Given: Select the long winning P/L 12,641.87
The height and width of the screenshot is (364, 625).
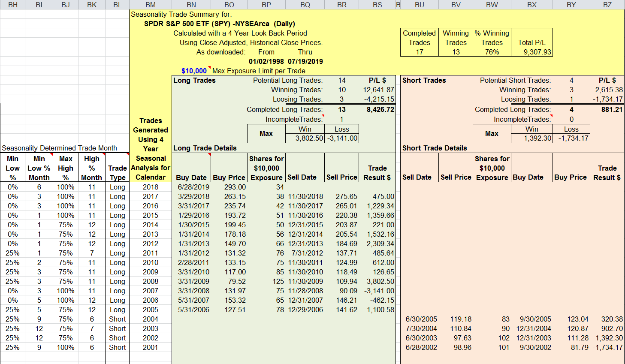Looking at the screenshot, I should coord(378,90).
